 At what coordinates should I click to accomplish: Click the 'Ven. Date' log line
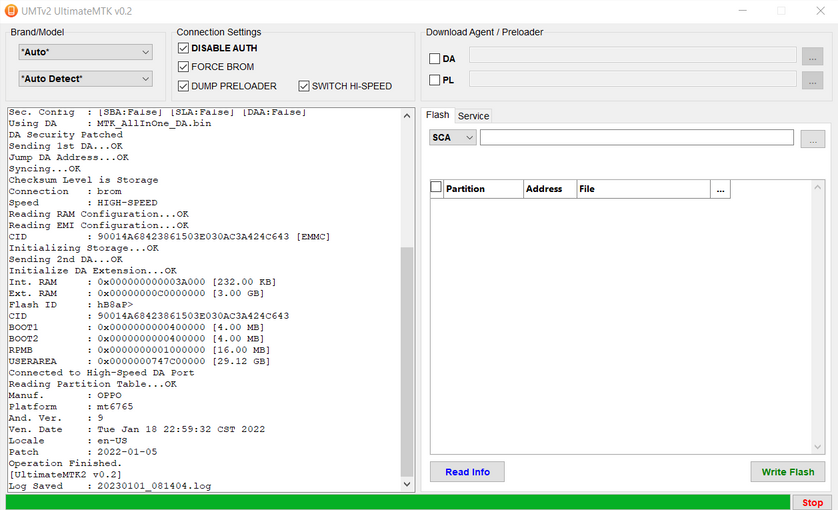click(x=137, y=429)
